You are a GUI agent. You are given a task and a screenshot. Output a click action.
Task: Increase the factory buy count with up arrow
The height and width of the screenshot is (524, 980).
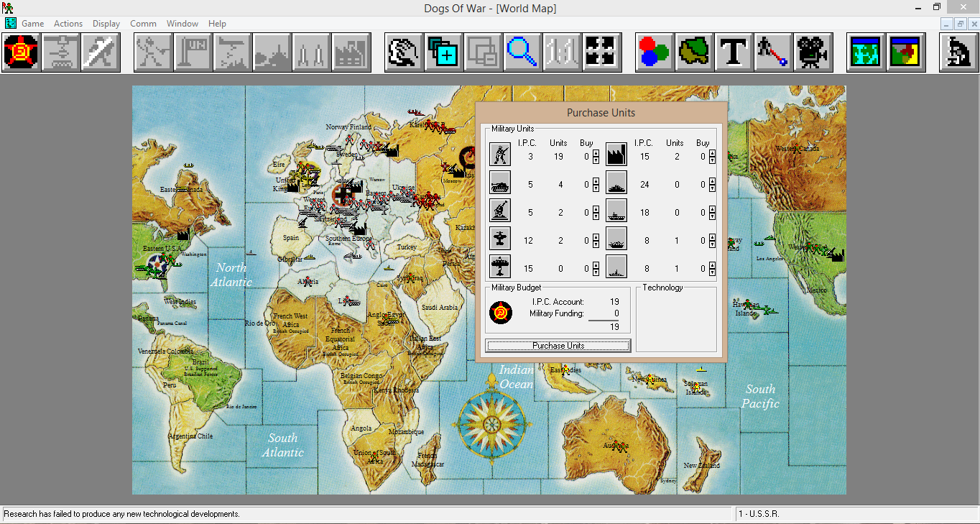click(712, 153)
